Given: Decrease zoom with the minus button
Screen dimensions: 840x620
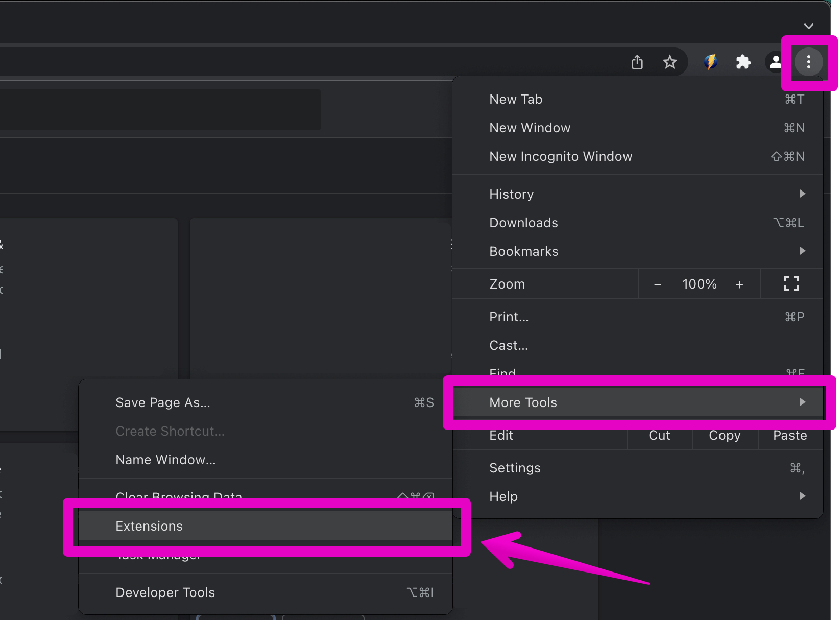Looking at the screenshot, I should click(x=658, y=284).
